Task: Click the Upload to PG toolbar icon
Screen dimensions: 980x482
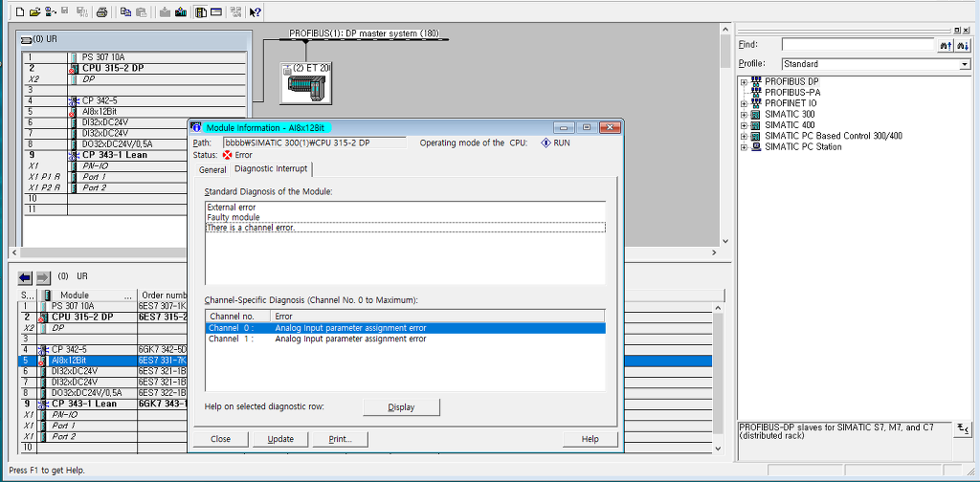Action: pyautogui.click(x=181, y=11)
